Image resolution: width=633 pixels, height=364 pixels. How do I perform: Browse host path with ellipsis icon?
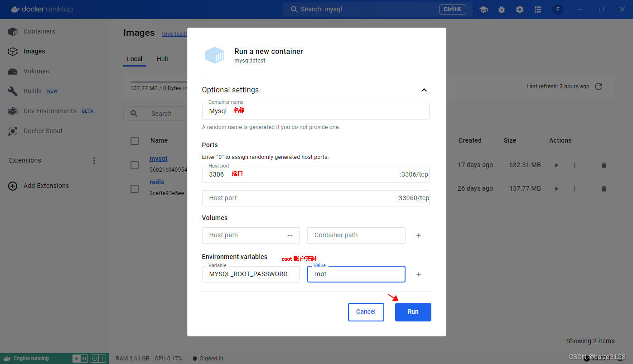coord(290,235)
